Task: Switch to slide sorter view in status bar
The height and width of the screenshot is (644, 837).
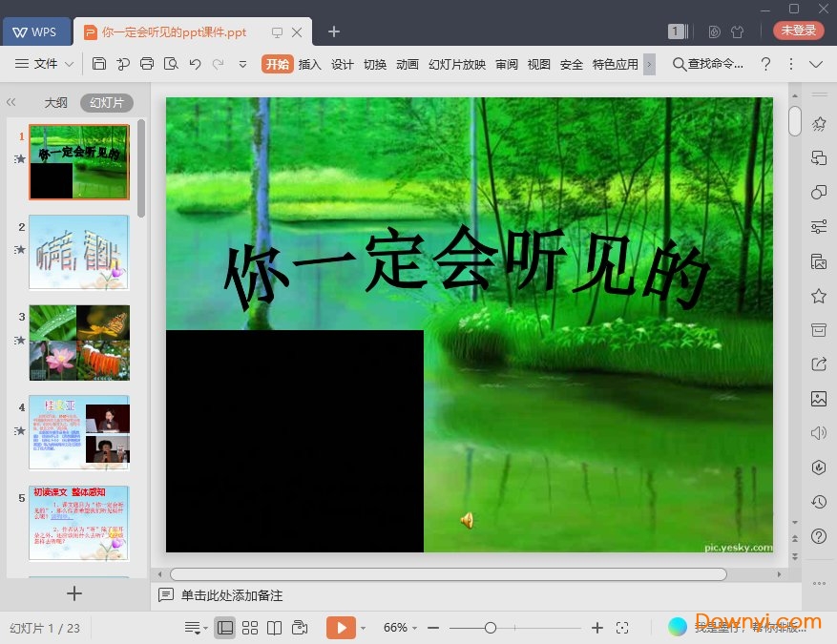Action: (250, 627)
